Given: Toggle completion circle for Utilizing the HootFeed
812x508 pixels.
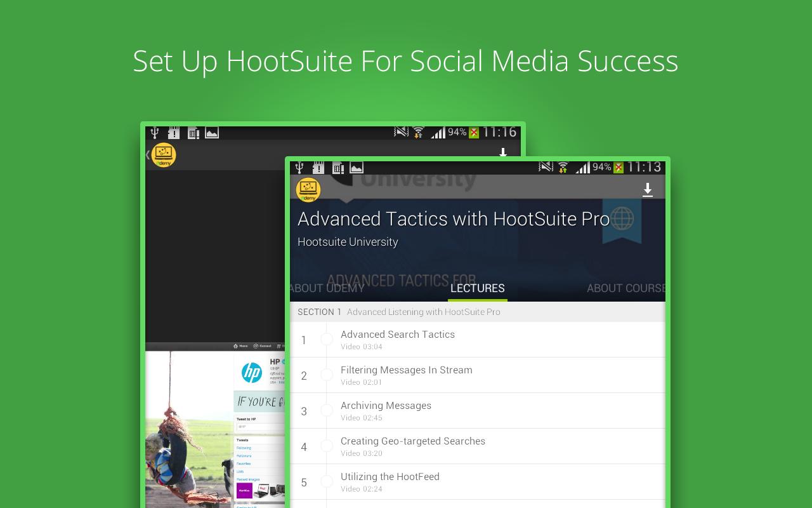Looking at the screenshot, I should point(328,482).
